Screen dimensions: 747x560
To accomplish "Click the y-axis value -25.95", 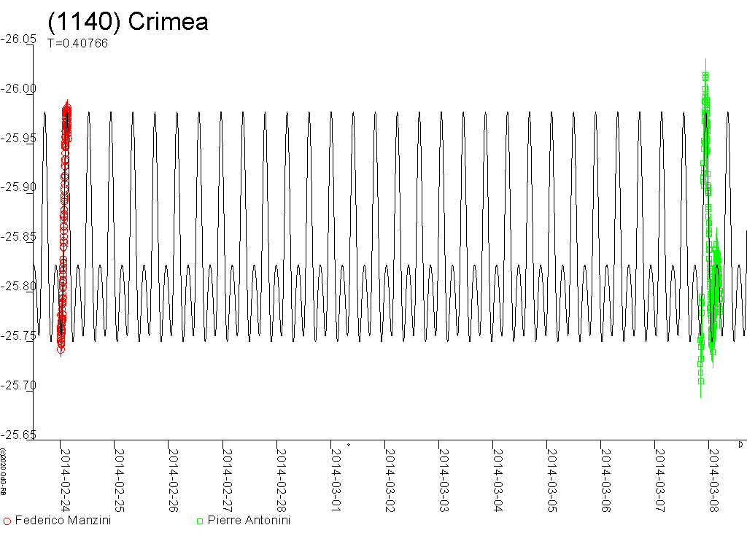I will 18,138.
